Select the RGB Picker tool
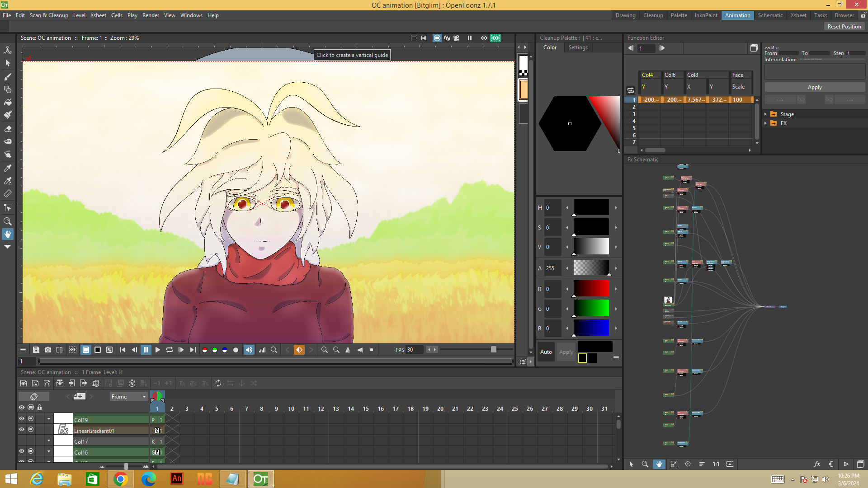This screenshot has height=488, width=868. (x=8, y=181)
